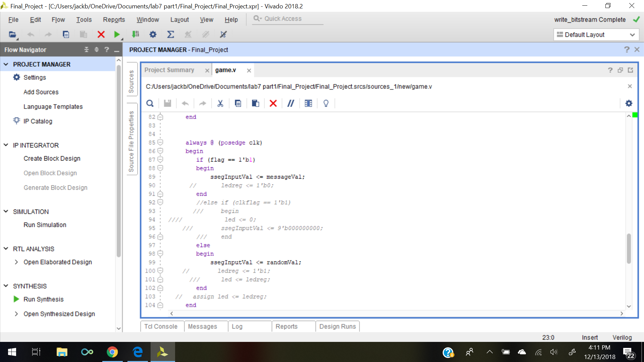Click the search magnifier in the editor toolbar
Viewport: 644px width, 362px height.
click(x=150, y=104)
